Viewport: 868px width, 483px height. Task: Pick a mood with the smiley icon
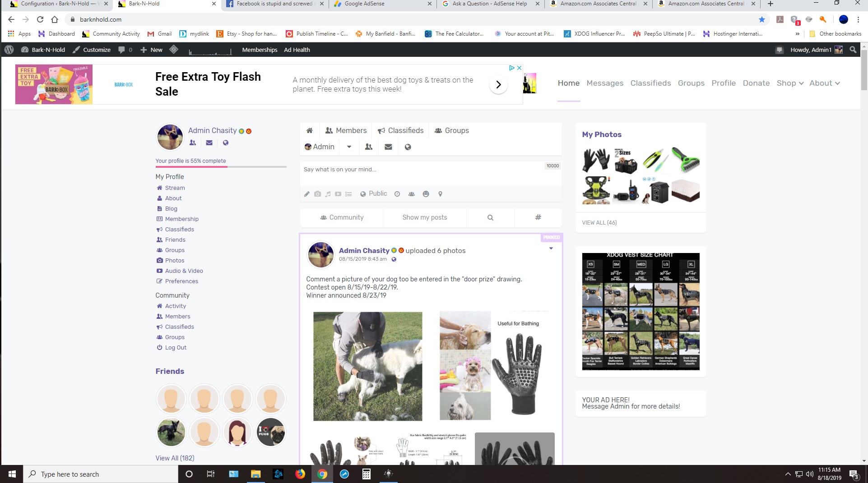pos(426,194)
